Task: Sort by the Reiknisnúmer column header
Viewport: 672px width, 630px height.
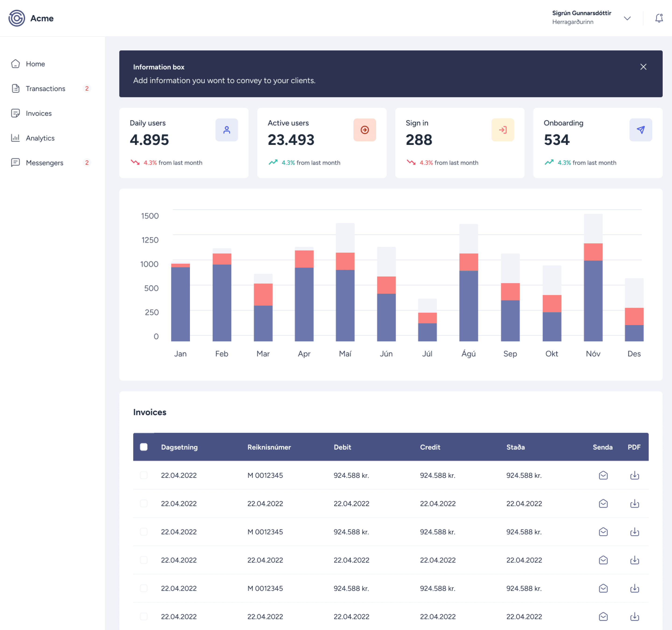Action: 269,447
